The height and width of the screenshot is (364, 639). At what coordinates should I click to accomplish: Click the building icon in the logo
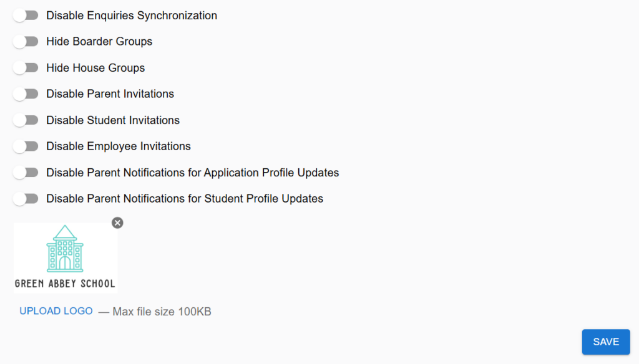tap(65, 248)
